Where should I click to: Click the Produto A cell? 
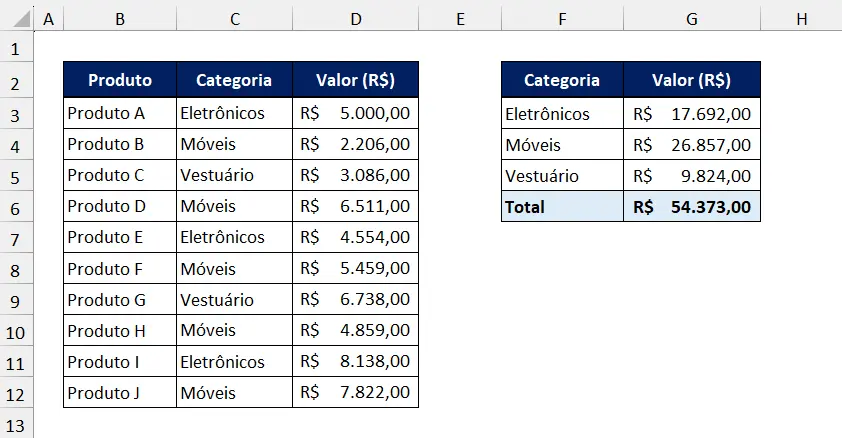(x=120, y=113)
